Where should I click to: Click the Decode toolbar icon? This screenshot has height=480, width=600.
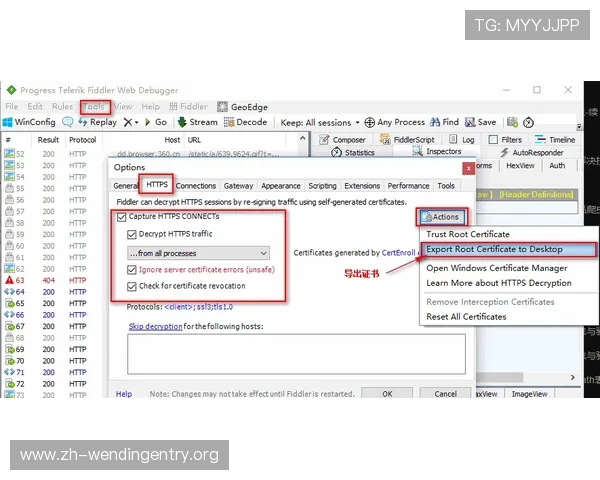point(228,122)
